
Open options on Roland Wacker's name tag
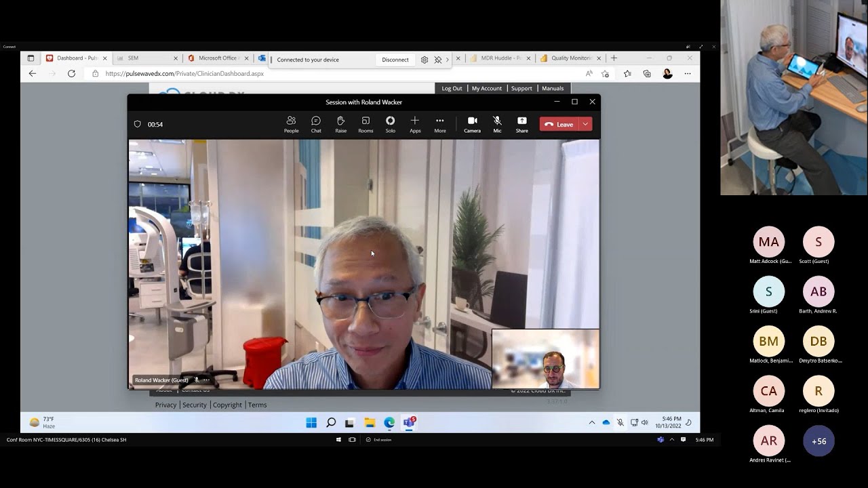tap(207, 380)
